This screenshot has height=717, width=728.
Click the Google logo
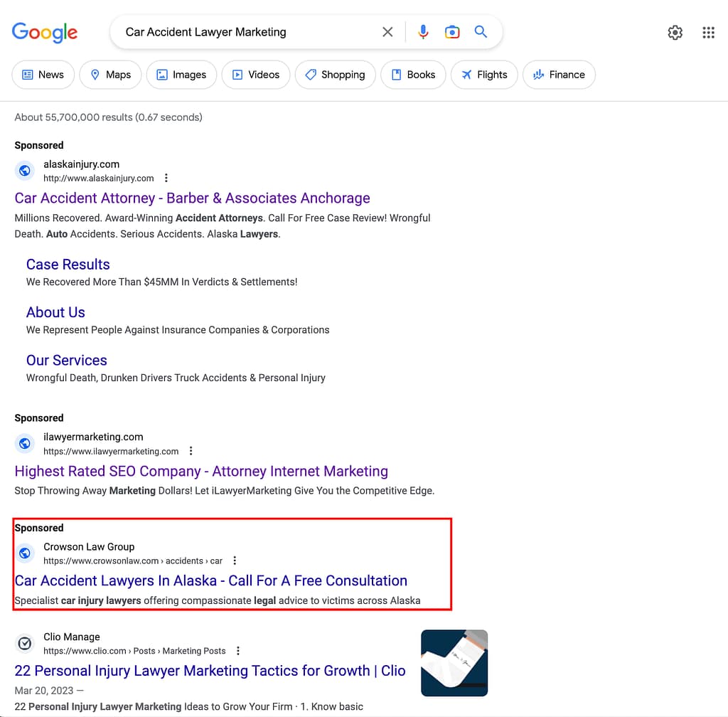(x=45, y=32)
